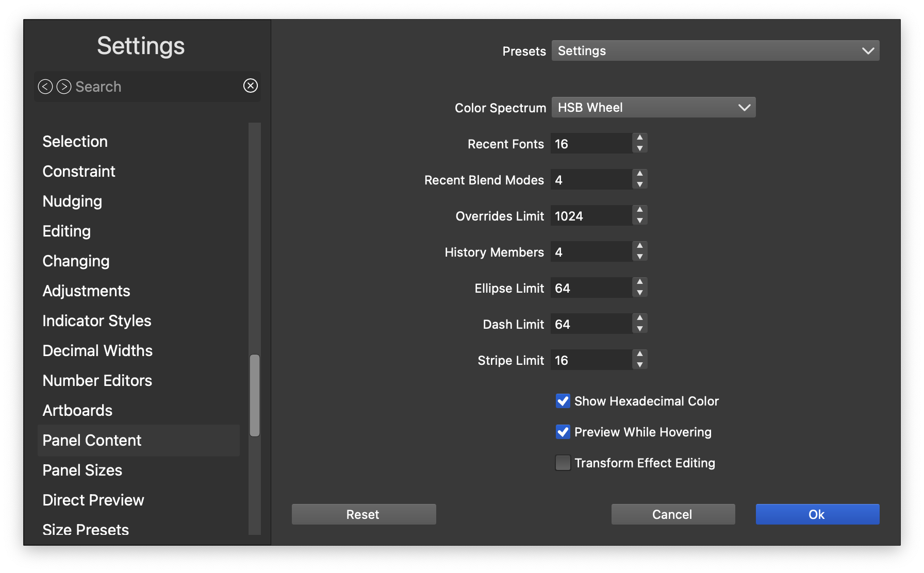Go to Artboards settings category
The height and width of the screenshot is (573, 924).
click(x=77, y=410)
